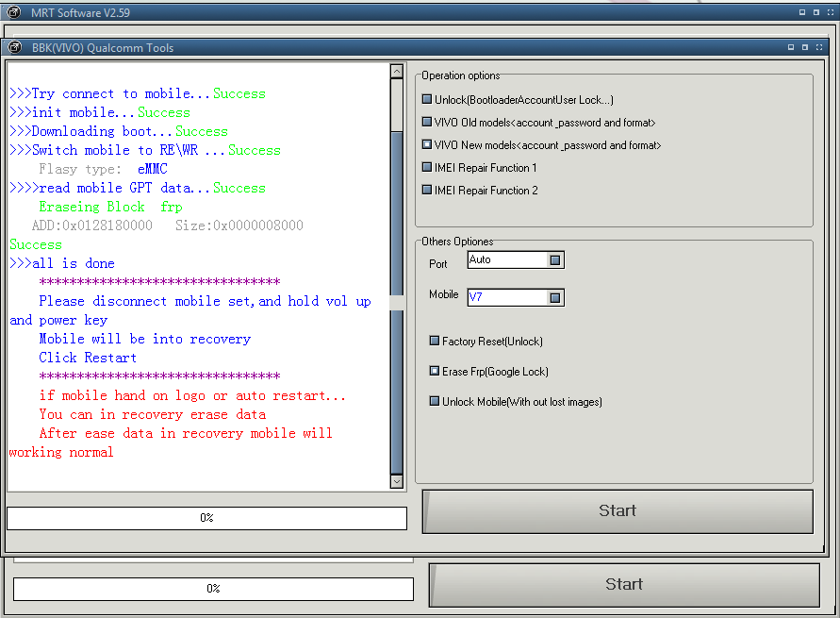Enable Unlock(BootloaderAccountUser Lock...) option

click(426, 99)
